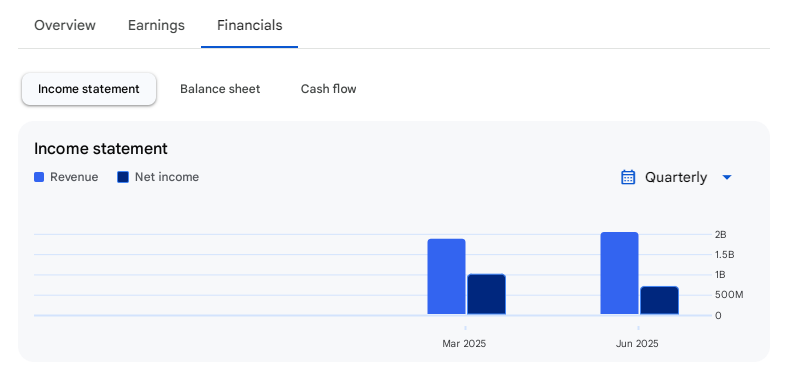
Task: Click the Jun 2025 axis label
Action: coord(637,344)
